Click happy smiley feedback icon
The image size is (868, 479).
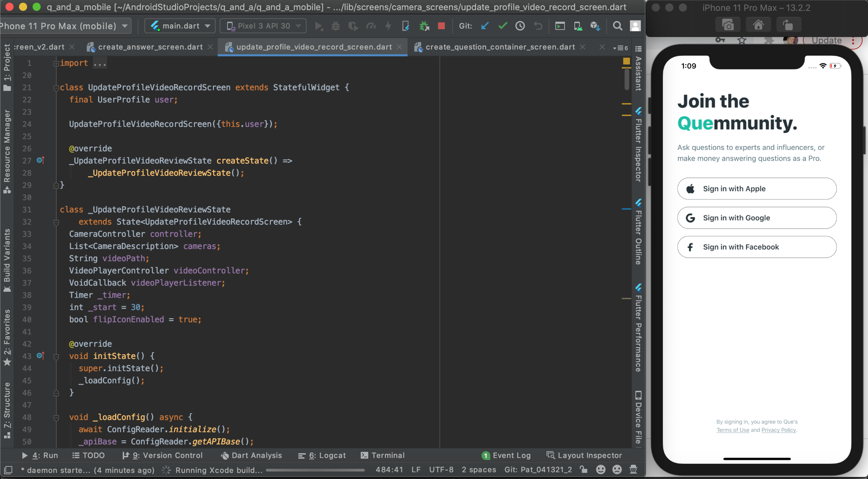pos(601,470)
